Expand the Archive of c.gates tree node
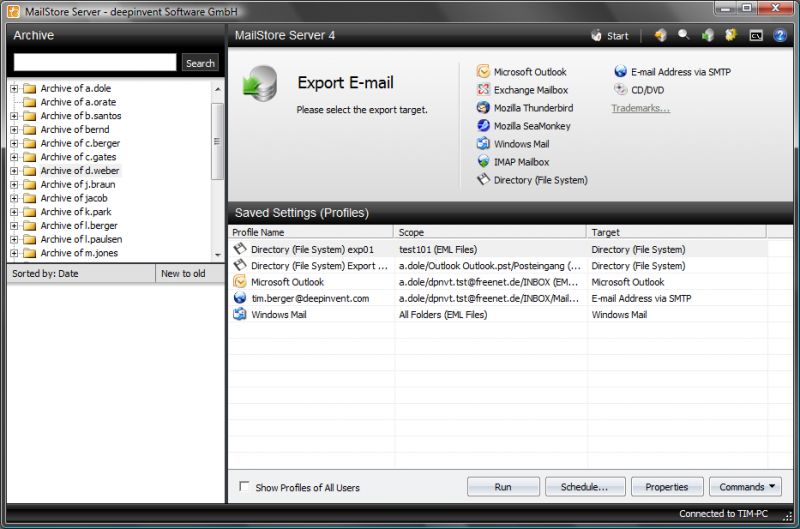 point(14,157)
